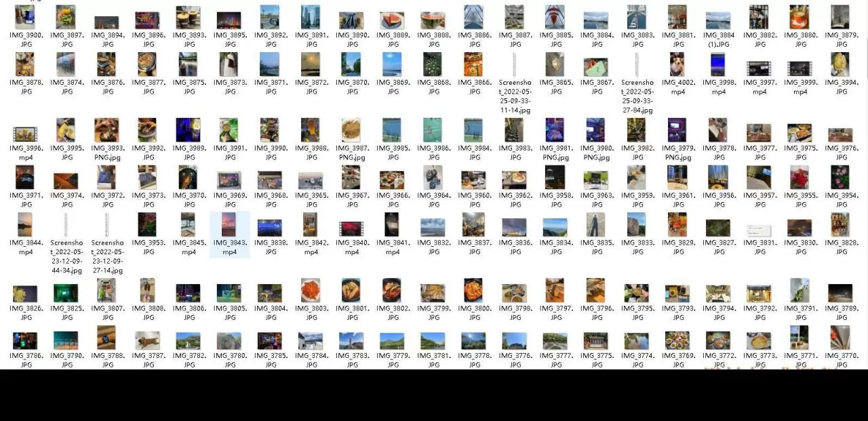Select the IMG_3884 (1).JPG duplicate file
This screenshot has height=421, width=868.
(718, 20)
